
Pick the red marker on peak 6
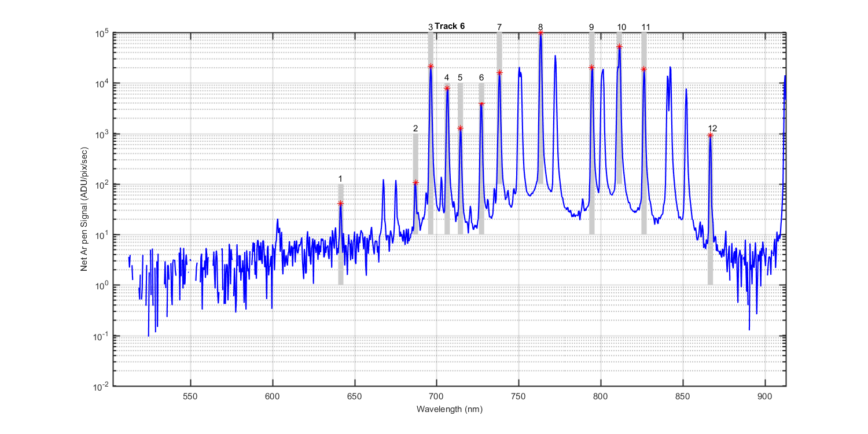pyautogui.click(x=481, y=105)
